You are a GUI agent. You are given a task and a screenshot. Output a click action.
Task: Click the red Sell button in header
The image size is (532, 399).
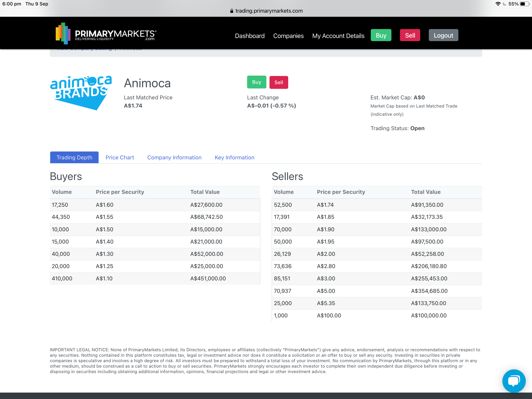(410, 35)
